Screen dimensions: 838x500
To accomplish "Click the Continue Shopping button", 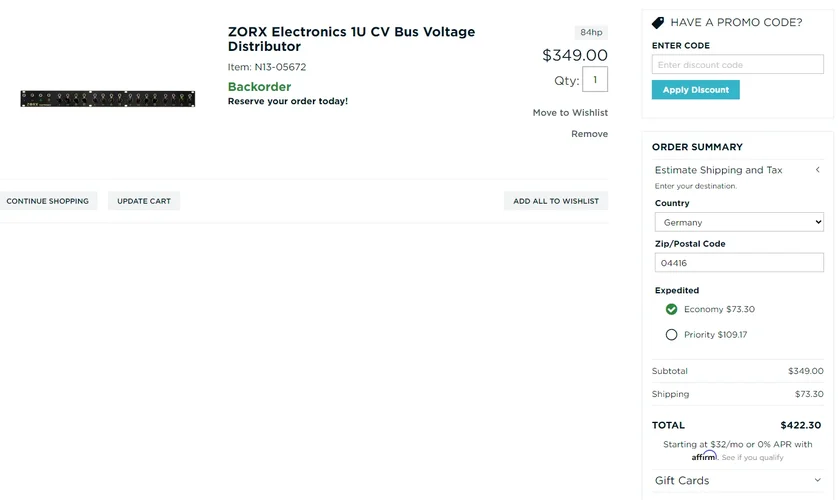I will pyautogui.click(x=47, y=201).
